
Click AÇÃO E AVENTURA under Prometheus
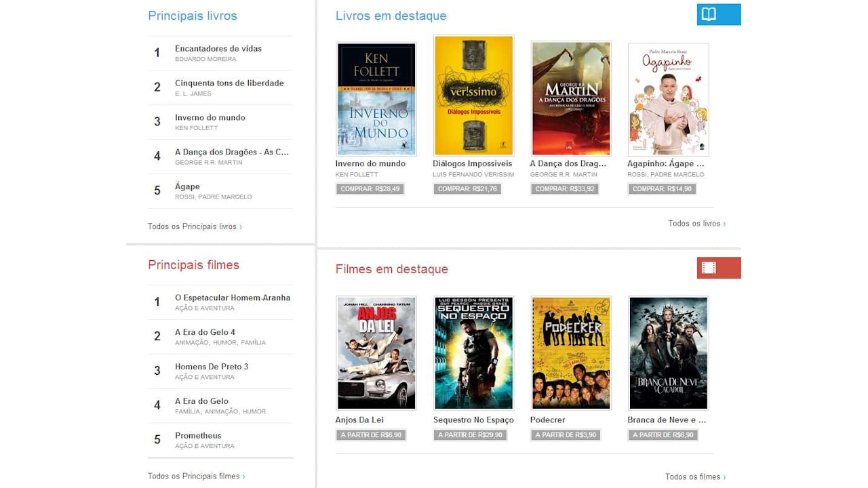point(205,446)
